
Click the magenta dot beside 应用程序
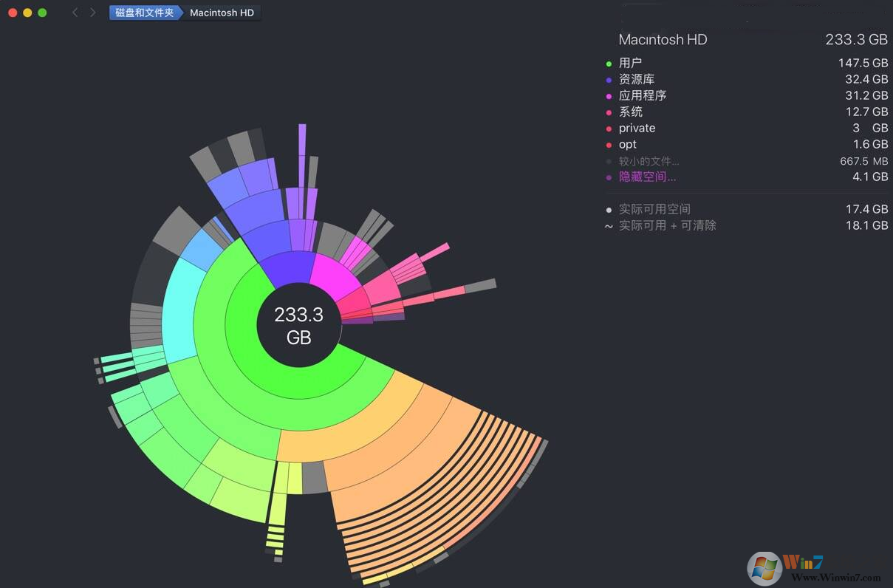click(609, 96)
